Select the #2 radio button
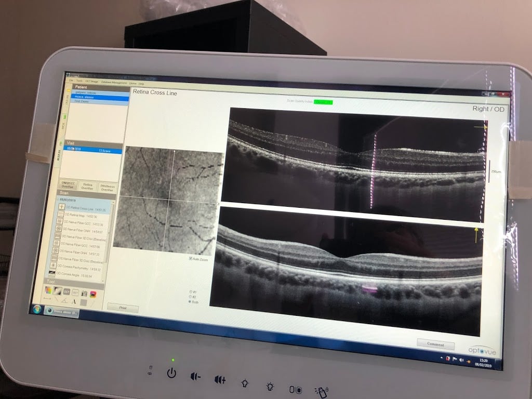The image size is (532, 399). 190,297
